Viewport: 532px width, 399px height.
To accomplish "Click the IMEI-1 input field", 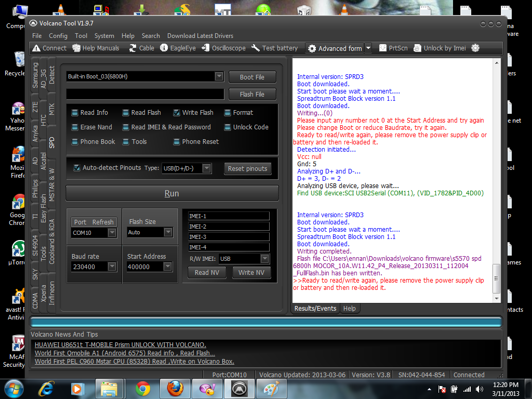I will click(x=229, y=216).
